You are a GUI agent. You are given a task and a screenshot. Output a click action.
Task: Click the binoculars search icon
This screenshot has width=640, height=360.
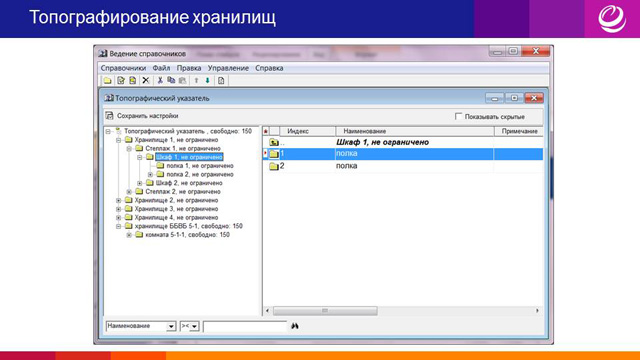[295, 326]
